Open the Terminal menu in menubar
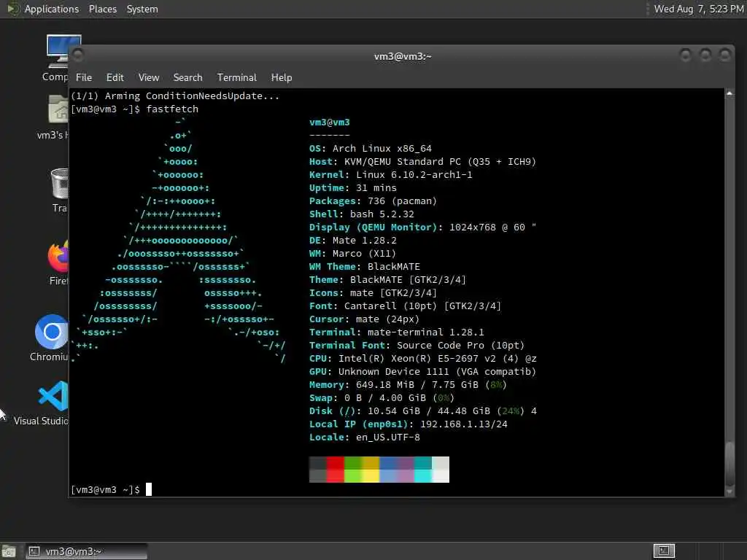The image size is (747, 560). pos(237,77)
